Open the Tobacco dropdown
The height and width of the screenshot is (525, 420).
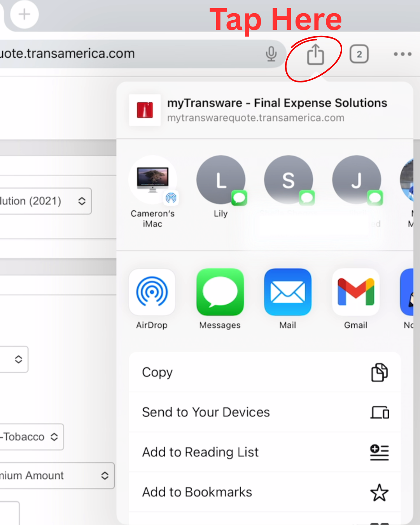point(31,437)
